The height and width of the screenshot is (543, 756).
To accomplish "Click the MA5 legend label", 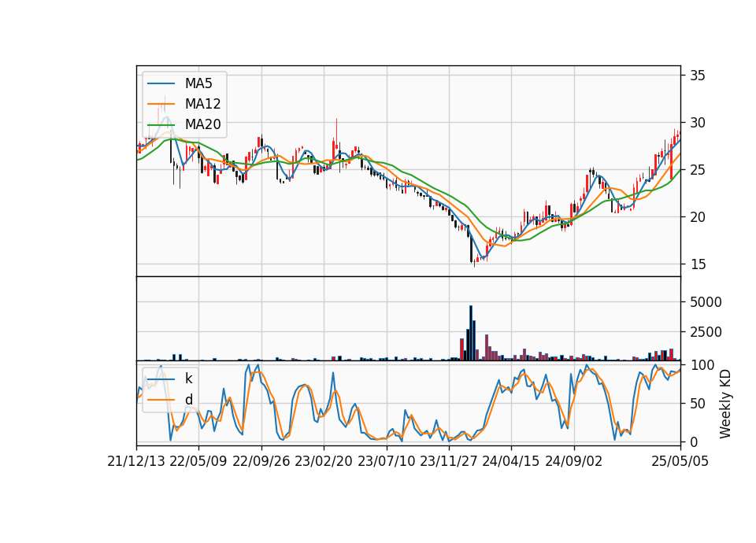I will [x=198, y=83].
